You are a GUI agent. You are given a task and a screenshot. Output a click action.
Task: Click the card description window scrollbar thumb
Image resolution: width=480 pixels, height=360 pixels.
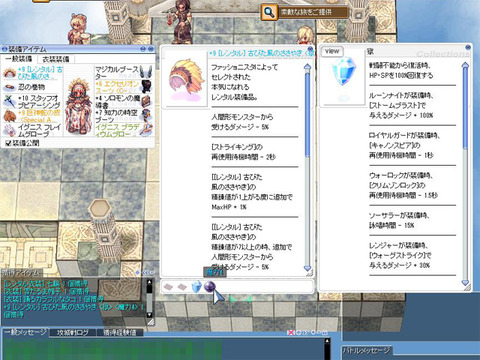(465, 109)
